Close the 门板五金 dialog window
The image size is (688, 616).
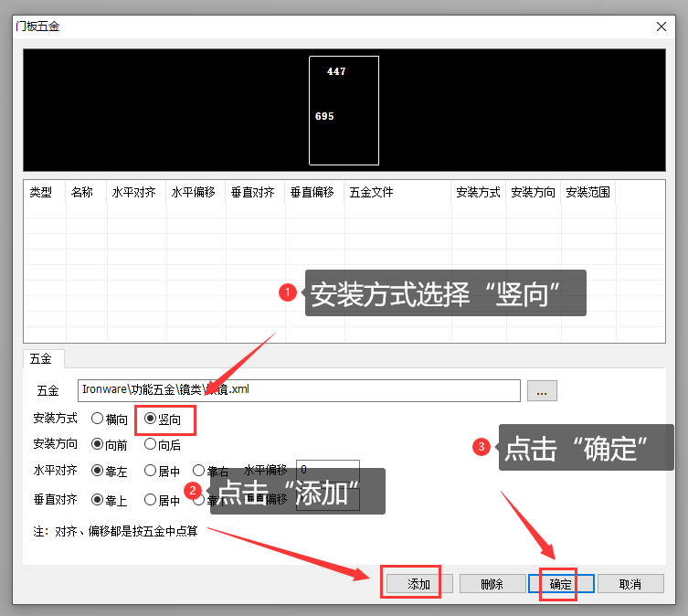tap(662, 27)
